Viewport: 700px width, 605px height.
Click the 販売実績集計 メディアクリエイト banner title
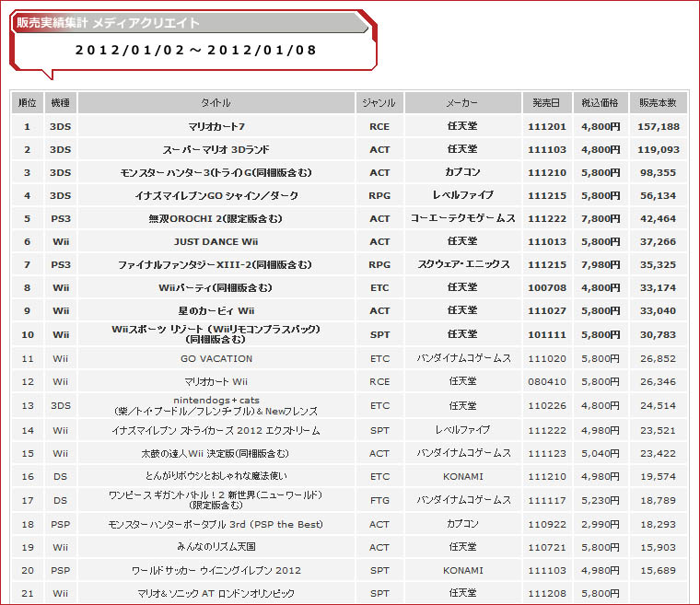click(108, 23)
